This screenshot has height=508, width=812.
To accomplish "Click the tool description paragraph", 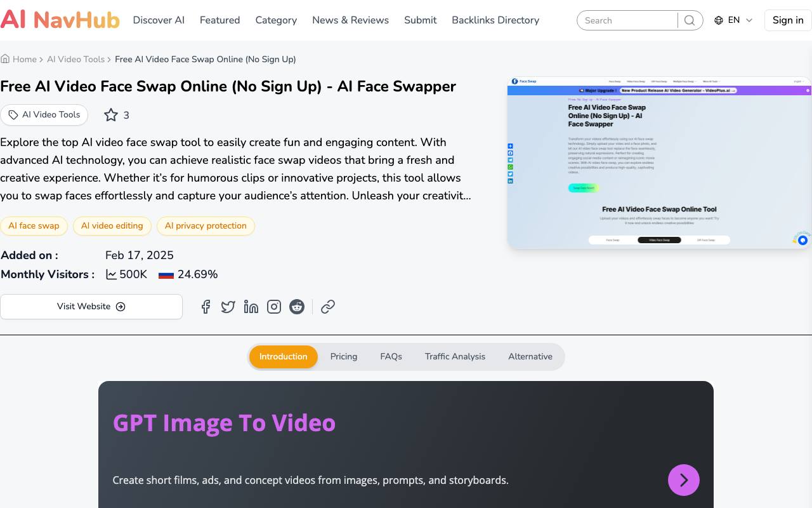I will tap(235, 169).
